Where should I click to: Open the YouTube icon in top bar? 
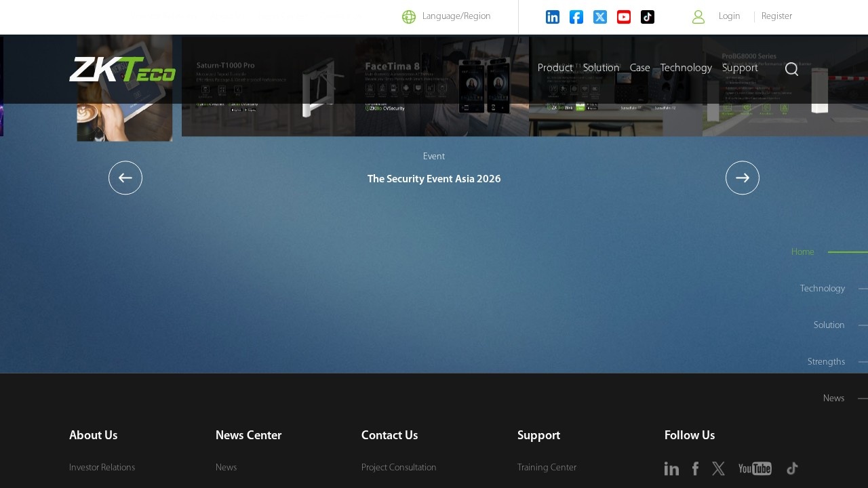point(624,17)
